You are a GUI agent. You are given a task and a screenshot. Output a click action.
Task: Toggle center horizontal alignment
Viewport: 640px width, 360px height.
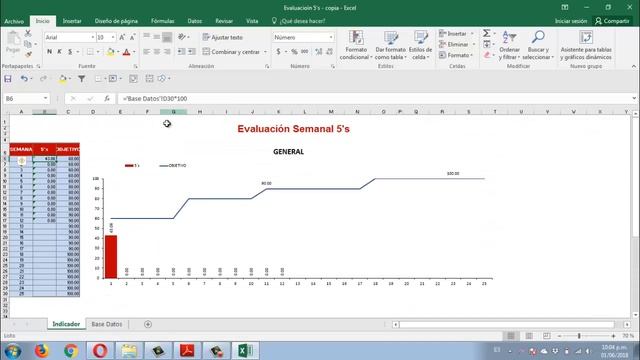(x=157, y=51)
